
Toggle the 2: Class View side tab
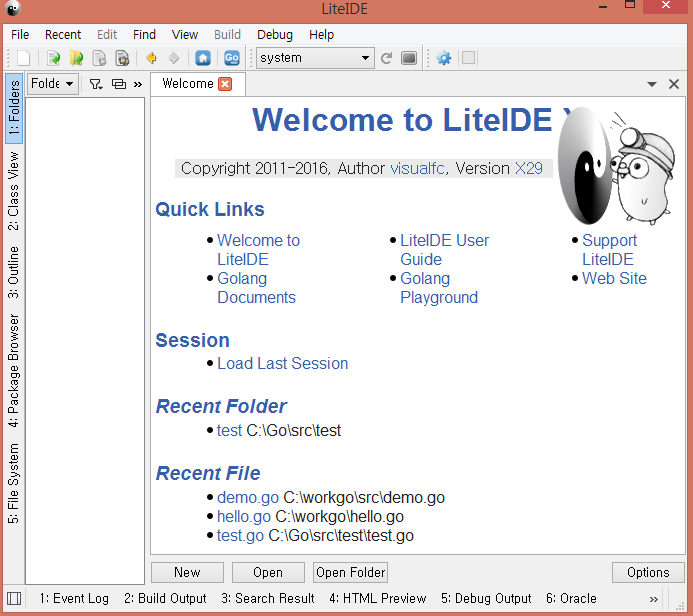coord(14,190)
